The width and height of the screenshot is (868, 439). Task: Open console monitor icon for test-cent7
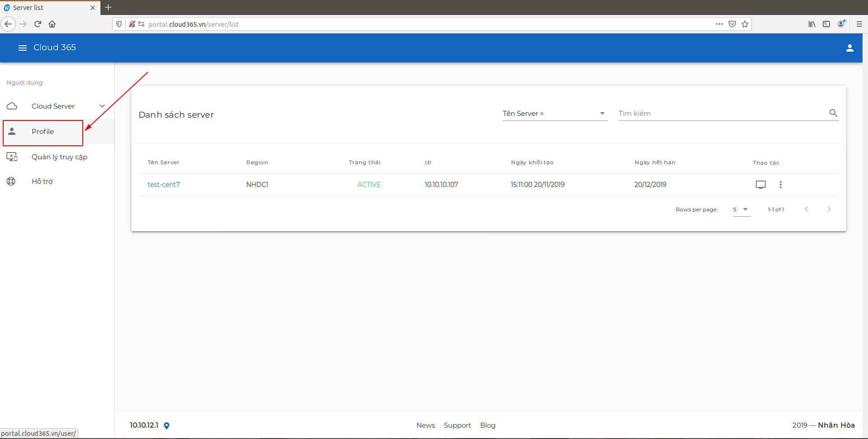[x=761, y=185]
